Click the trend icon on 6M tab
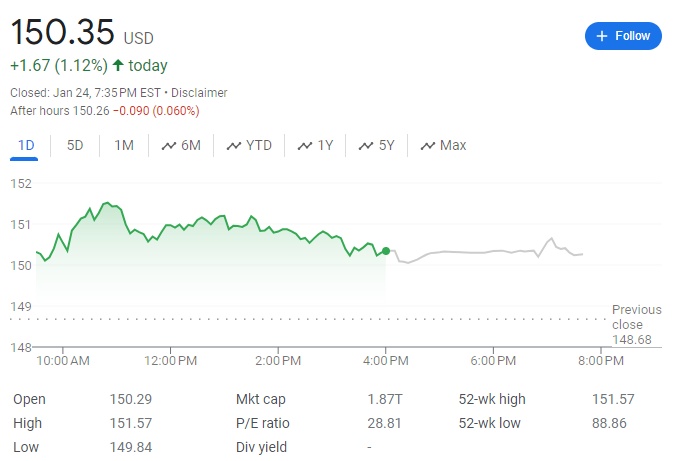Image resolution: width=695 pixels, height=461 pixels. (166, 146)
